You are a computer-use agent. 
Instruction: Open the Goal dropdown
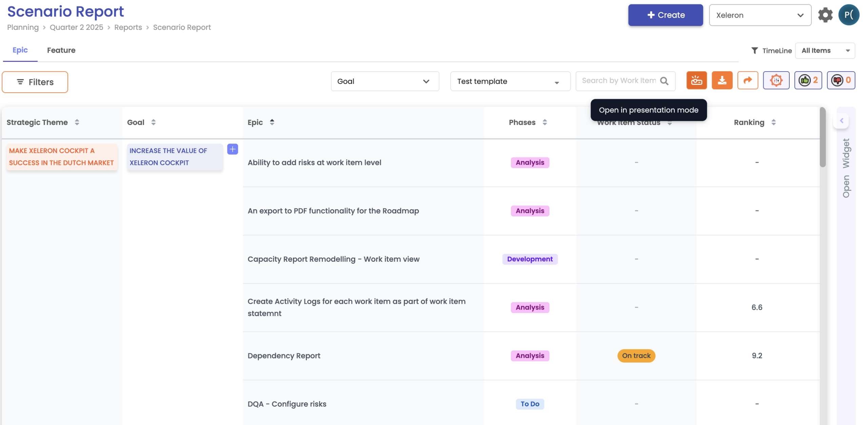coord(384,81)
